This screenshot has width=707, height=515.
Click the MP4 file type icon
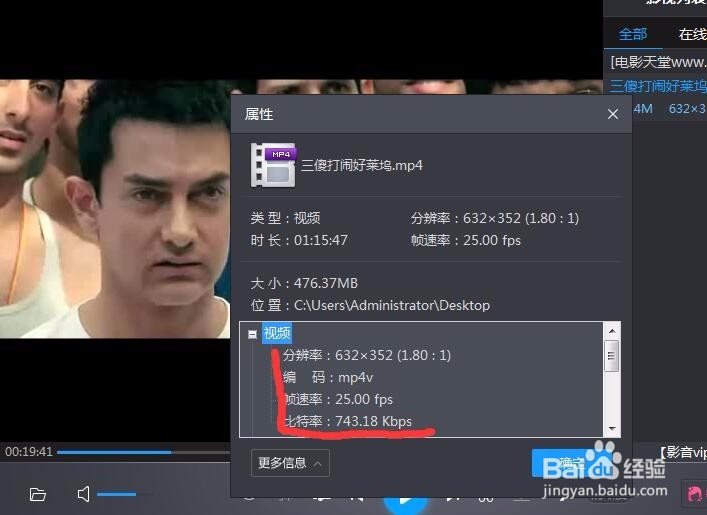[273, 165]
